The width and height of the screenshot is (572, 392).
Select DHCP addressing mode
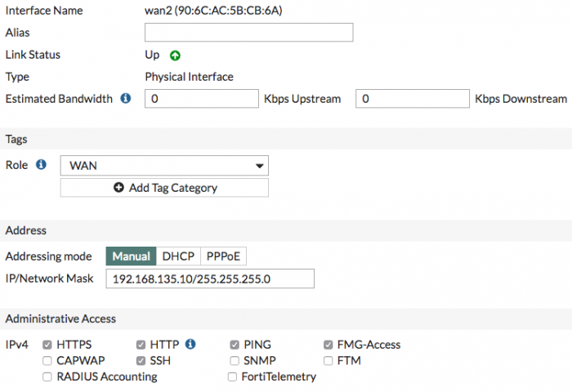pyautogui.click(x=178, y=256)
